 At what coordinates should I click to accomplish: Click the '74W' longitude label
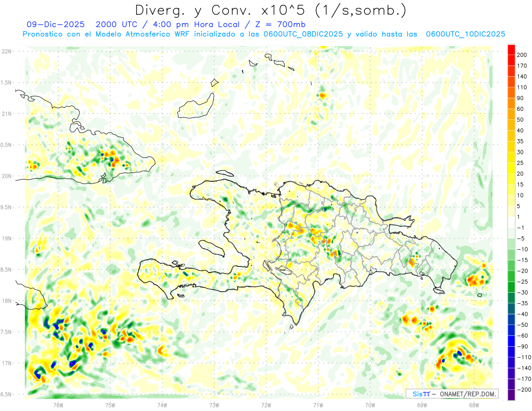(162, 405)
